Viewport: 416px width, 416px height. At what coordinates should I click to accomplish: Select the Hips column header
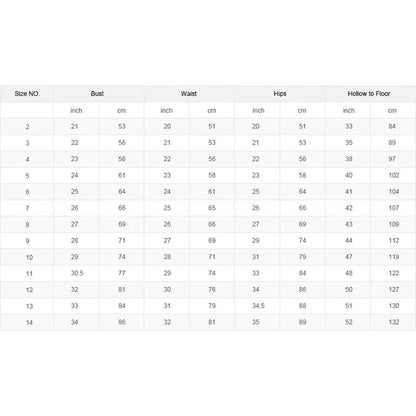(x=280, y=94)
